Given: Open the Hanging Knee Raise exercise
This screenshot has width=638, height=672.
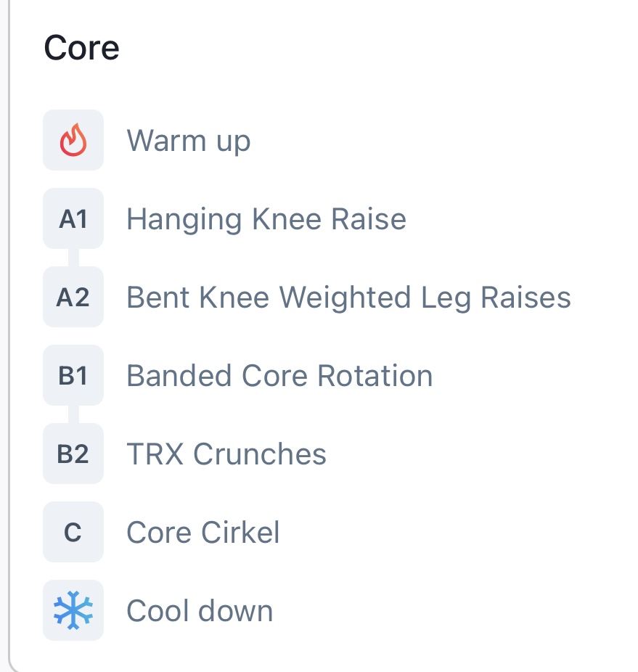Looking at the screenshot, I should pos(266,218).
